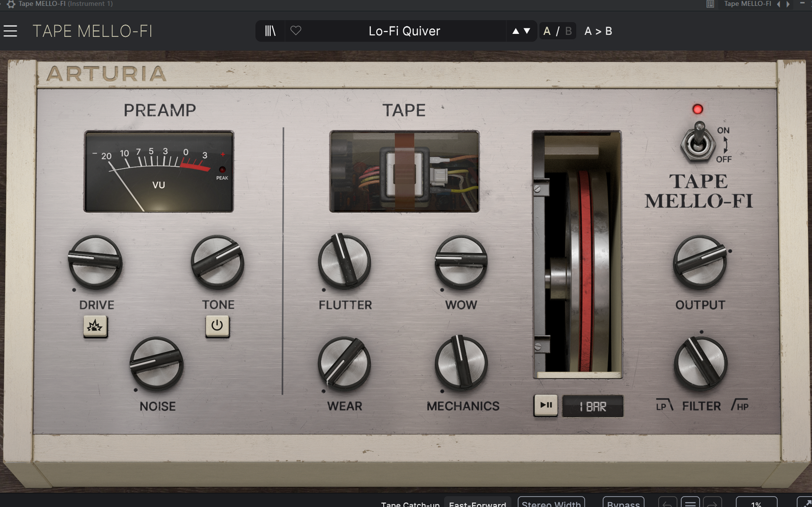The width and height of the screenshot is (812, 507).
Task: Flip the ON/OFF power toggle switch
Action: [698, 142]
